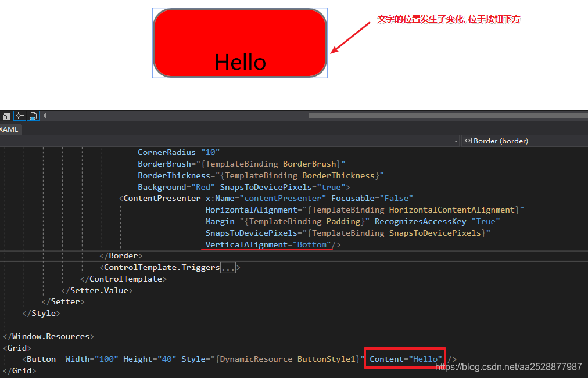The width and height of the screenshot is (588, 378).
Task: Expand the collapsed ControlTemplate.Triggers ellipsis box
Action: point(228,268)
